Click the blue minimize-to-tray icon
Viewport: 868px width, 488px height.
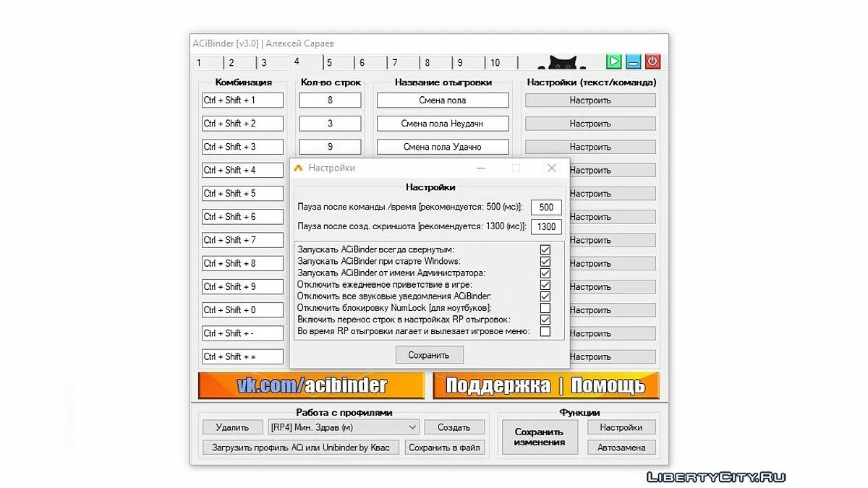point(633,61)
